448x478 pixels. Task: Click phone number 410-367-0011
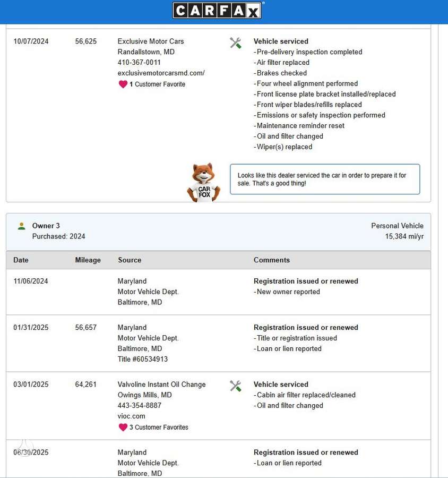pos(139,62)
